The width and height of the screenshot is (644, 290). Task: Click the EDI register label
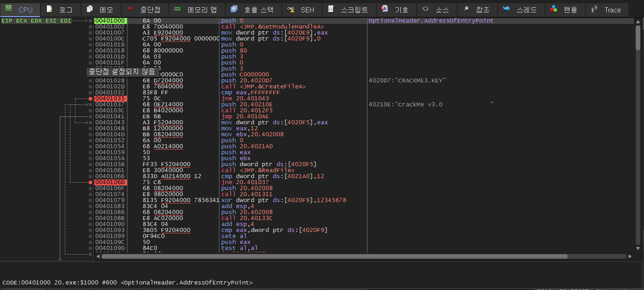tap(65, 20)
